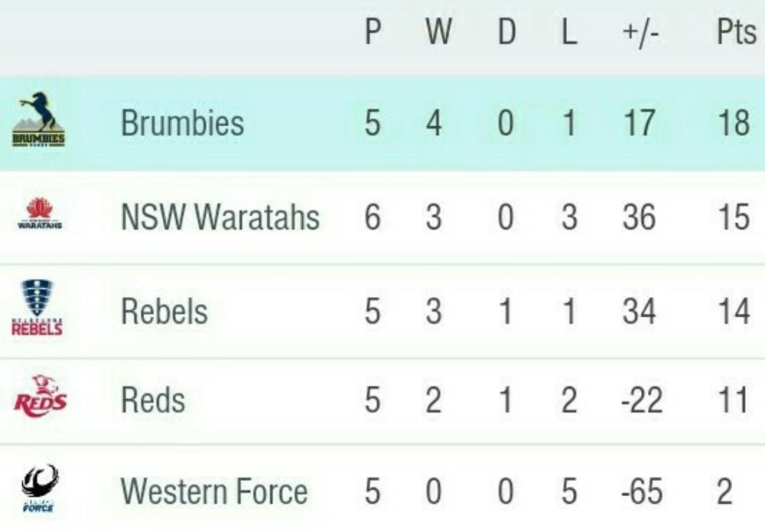The image size is (765, 532).
Task: Click the Brumbies horse logo
Action: (38, 119)
